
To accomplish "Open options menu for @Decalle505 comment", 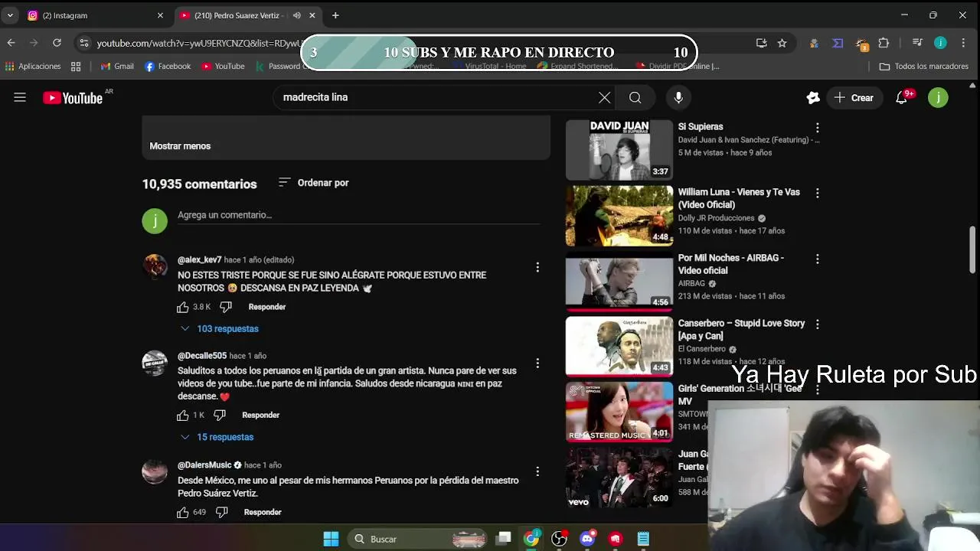I will click(537, 363).
